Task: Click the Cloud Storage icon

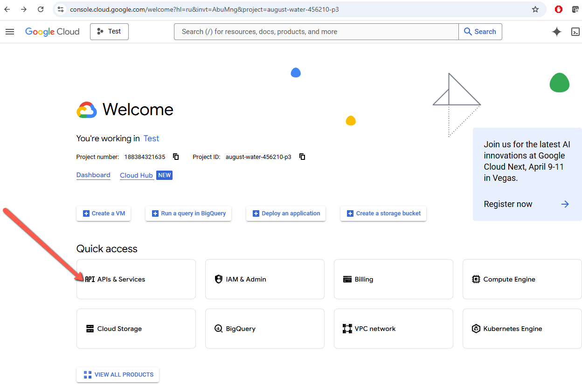Action: coord(90,329)
